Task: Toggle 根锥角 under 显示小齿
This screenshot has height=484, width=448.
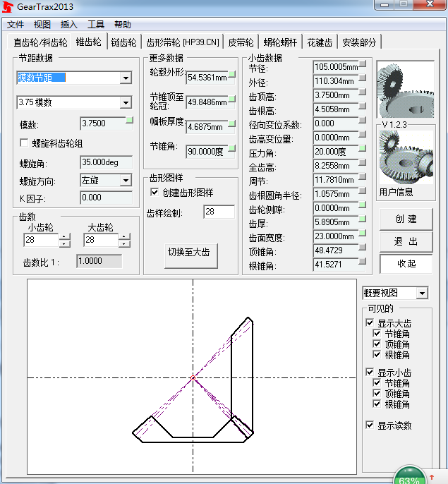Action: tap(377, 404)
